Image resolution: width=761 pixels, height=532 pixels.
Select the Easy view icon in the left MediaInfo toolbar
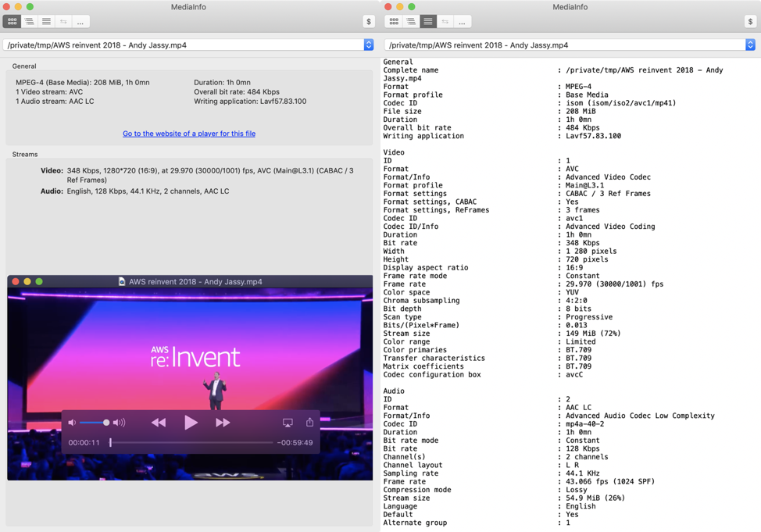(12, 21)
